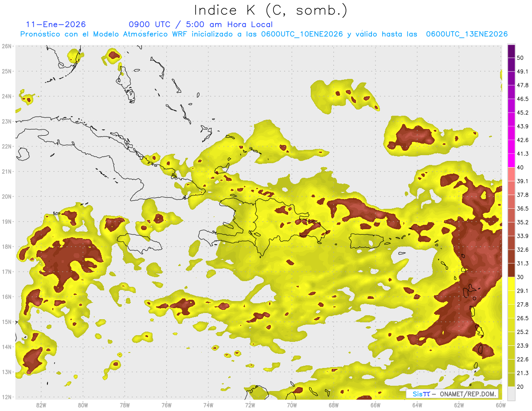The width and height of the screenshot is (532, 411).
Task: Select the color scale value '33.9'
Action: pos(523,236)
